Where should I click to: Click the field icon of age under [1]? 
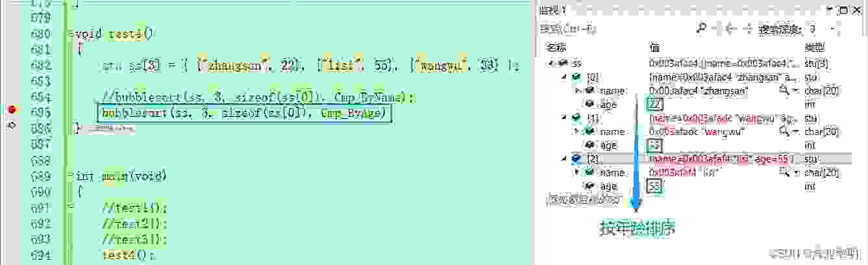[589, 145]
